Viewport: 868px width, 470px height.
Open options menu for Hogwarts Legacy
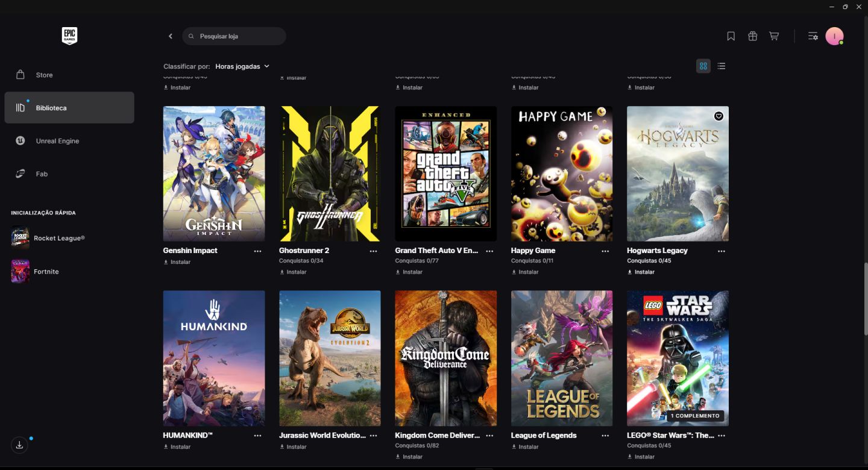[x=722, y=251]
